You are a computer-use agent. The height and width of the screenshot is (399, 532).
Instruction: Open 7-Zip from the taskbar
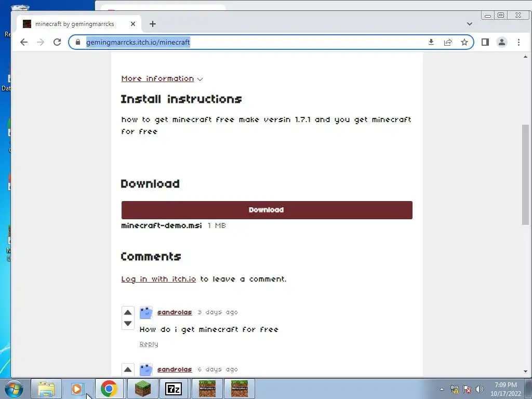(x=174, y=389)
